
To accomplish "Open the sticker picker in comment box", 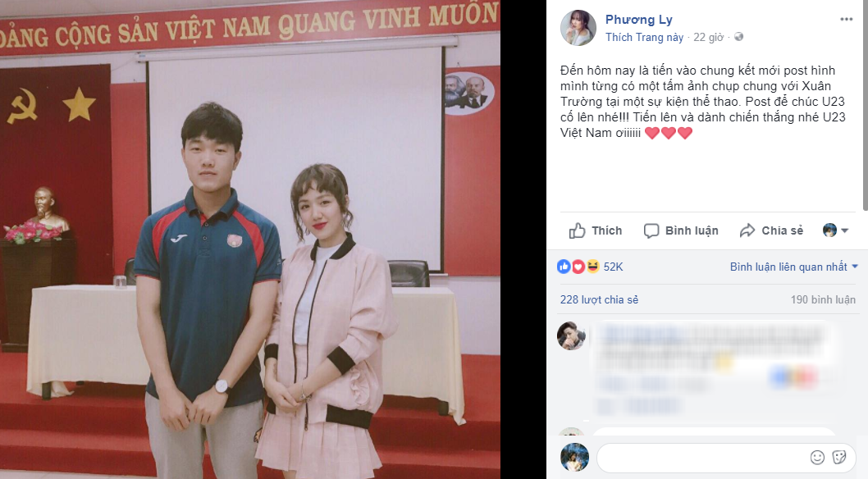I will [x=839, y=458].
